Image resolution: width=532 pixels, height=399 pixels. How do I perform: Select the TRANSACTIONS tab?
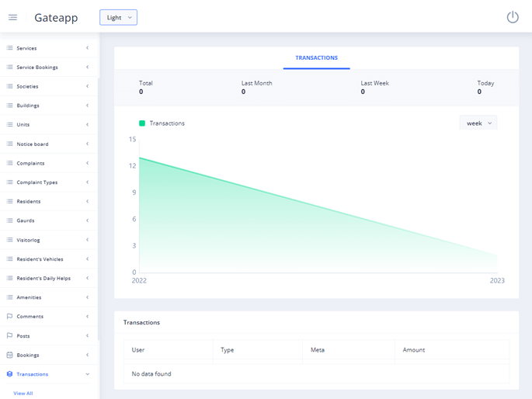point(316,58)
